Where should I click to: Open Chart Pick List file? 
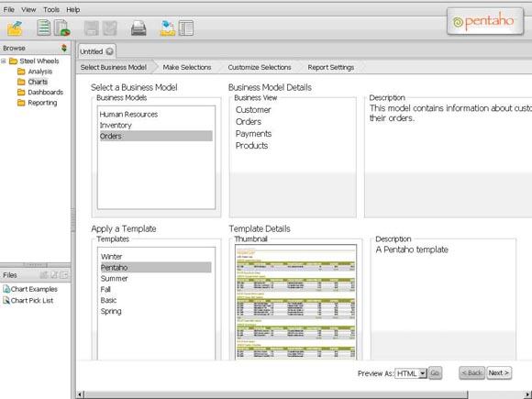click(x=32, y=300)
